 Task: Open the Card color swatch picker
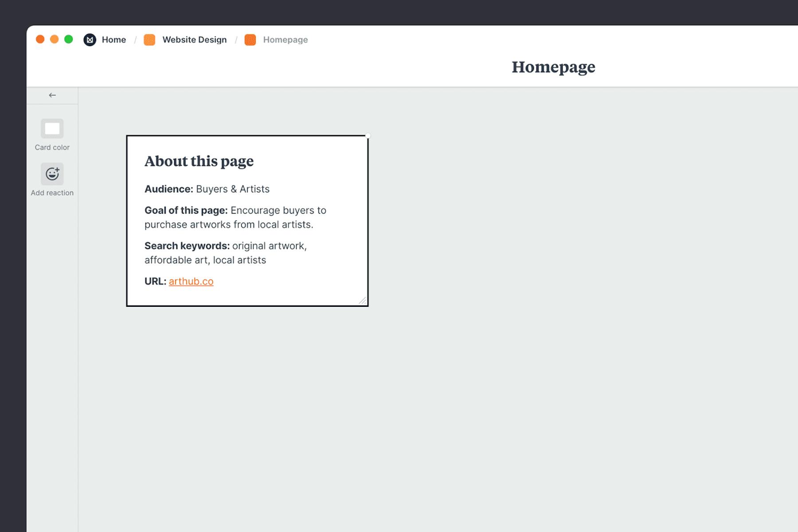[52, 129]
